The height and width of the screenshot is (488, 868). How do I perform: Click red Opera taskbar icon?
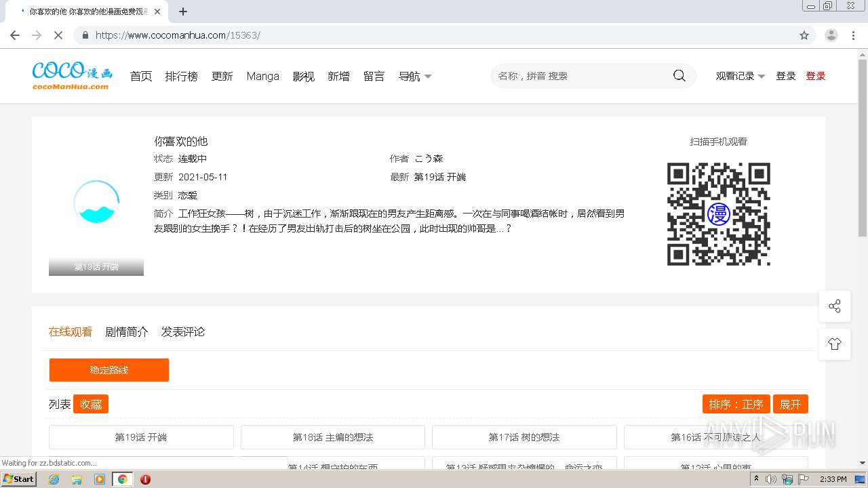tap(145, 479)
